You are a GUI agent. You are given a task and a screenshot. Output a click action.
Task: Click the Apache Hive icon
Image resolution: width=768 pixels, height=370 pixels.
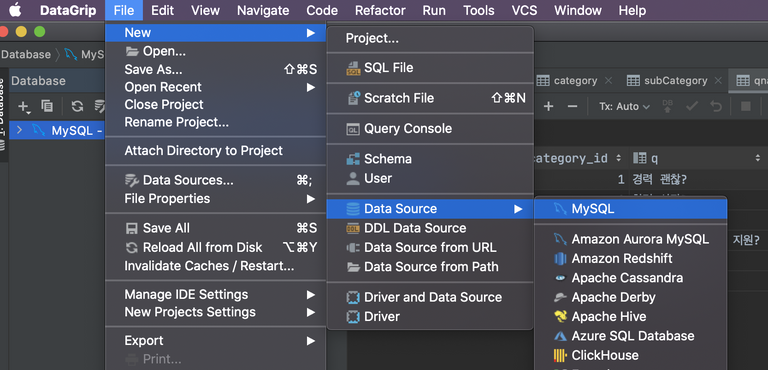[x=560, y=317]
